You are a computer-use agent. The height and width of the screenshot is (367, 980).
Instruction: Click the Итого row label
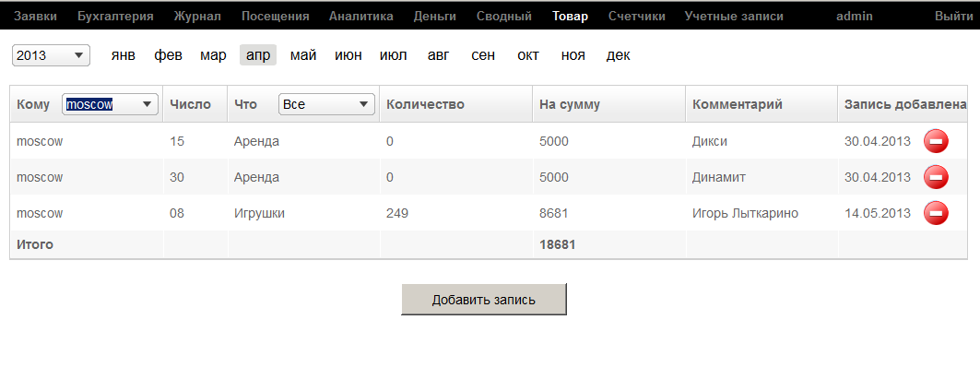[x=35, y=244]
